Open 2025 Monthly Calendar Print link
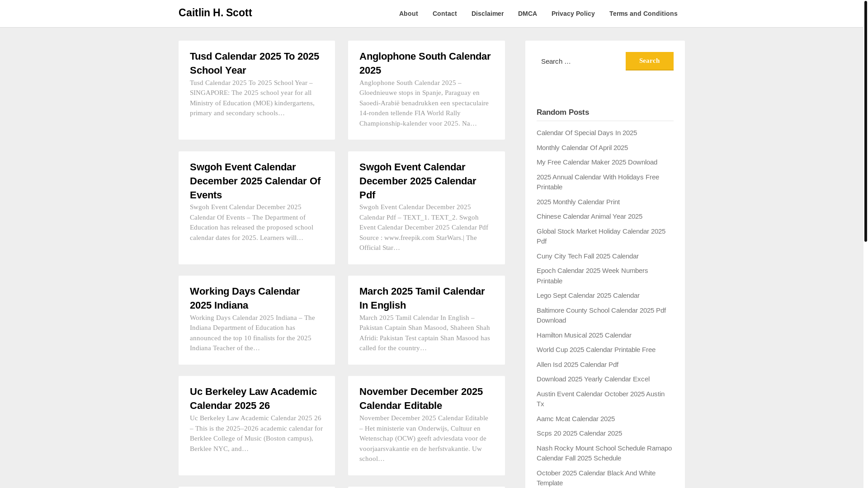 tap(578, 202)
